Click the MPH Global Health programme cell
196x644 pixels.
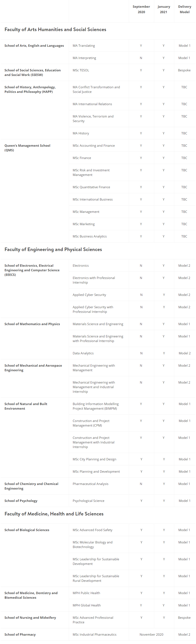86,605
